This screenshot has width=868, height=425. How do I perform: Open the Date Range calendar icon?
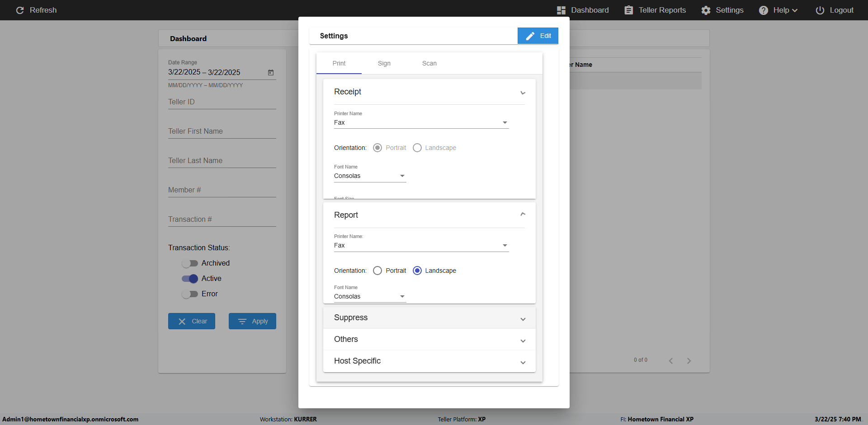(271, 72)
